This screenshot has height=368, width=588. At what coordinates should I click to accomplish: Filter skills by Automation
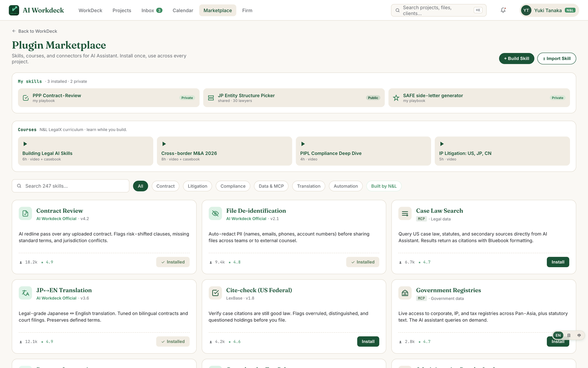(x=346, y=186)
